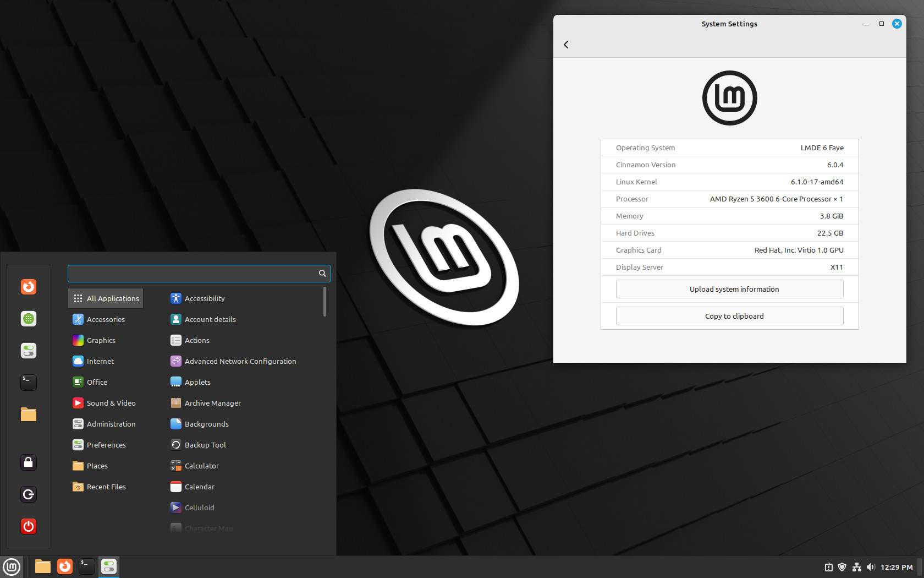Viewport: 924px width, 578px height.
Task: Click Cinnamon Version 6.0.4 value
Action: pyautogui.click(x=835, y=165)
